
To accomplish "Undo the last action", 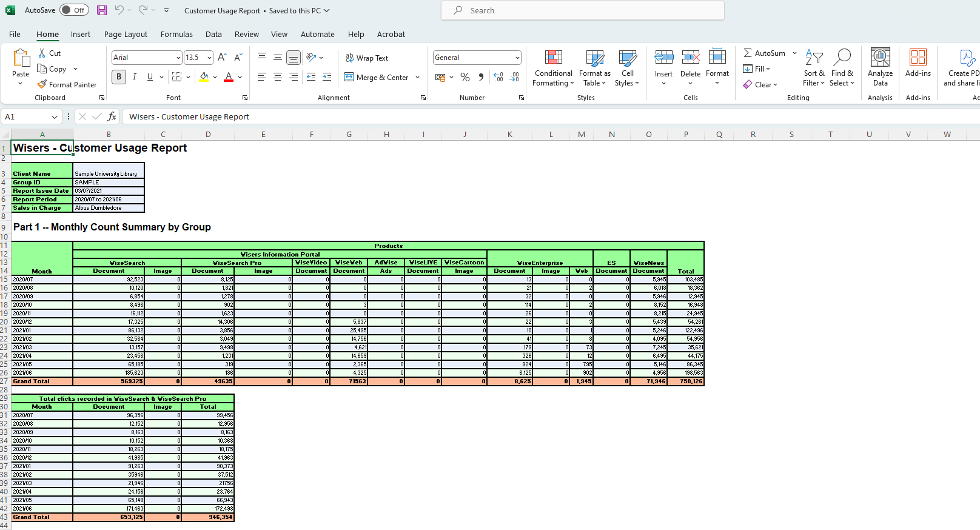I will click(119, 10).
